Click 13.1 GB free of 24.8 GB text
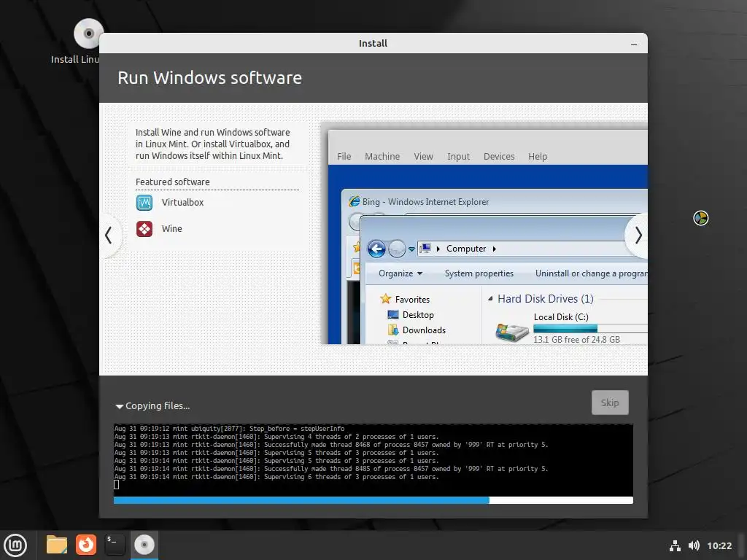 576,340
